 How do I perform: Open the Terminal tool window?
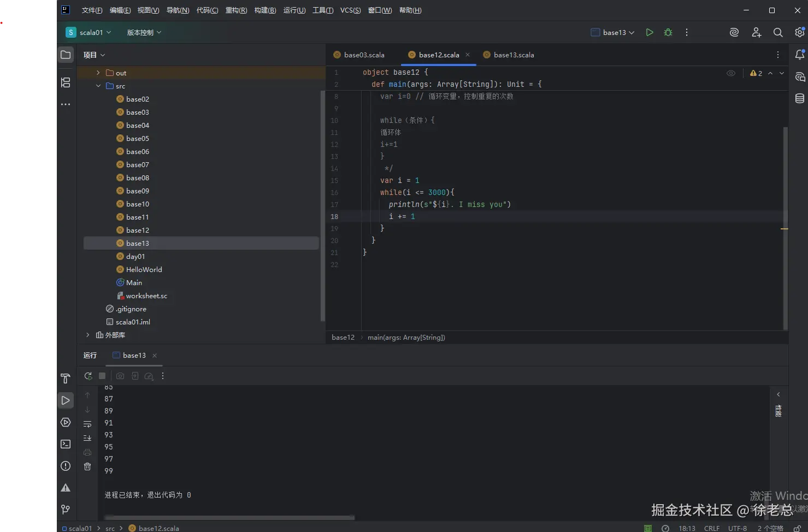coord(66,444)
